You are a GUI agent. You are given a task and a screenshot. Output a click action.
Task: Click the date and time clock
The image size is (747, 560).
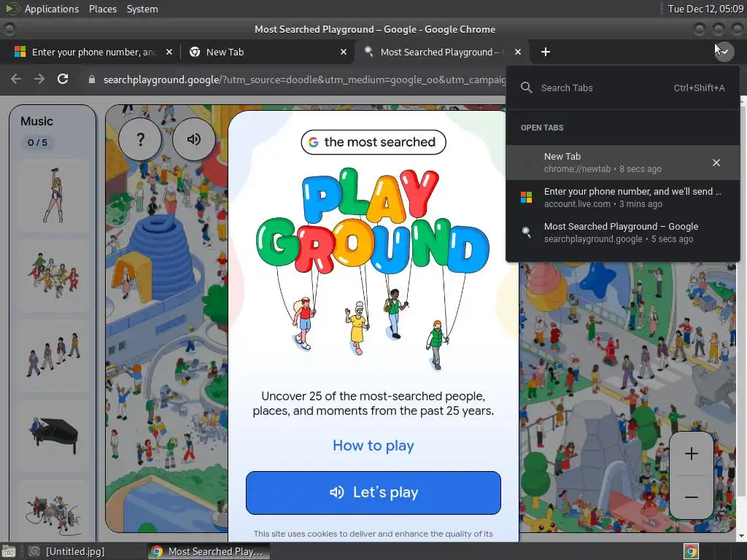pos(705,9)
